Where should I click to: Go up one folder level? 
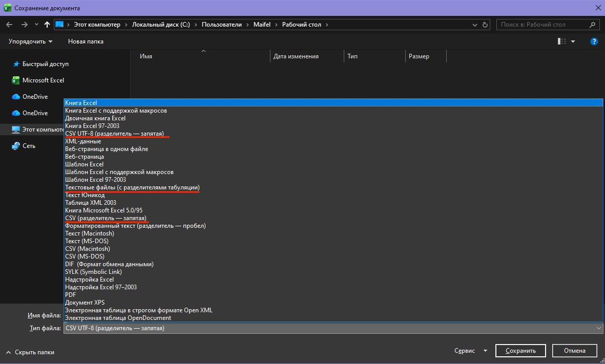[47, 25]
